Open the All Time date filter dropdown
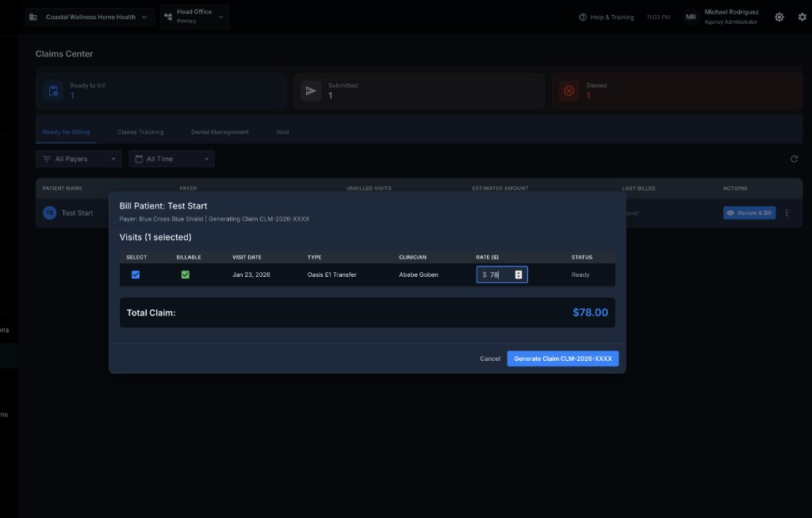 click(171, 159)
